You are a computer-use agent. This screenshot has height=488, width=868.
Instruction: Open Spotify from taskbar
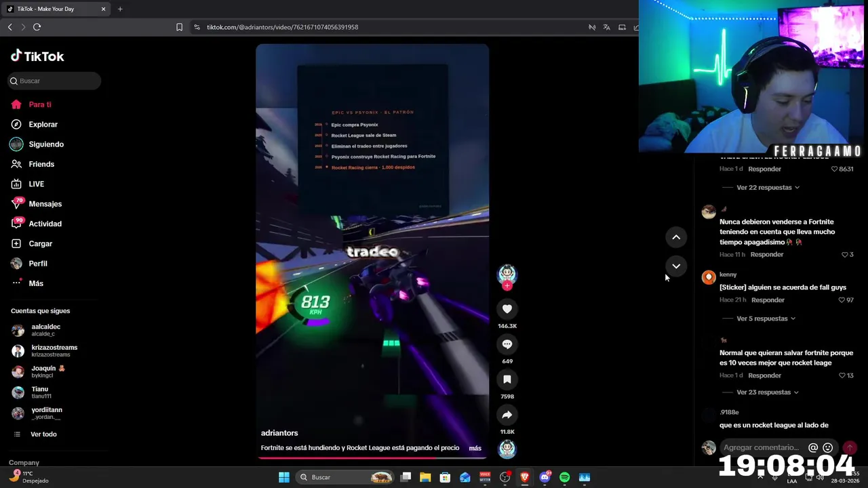coord(564,477)
